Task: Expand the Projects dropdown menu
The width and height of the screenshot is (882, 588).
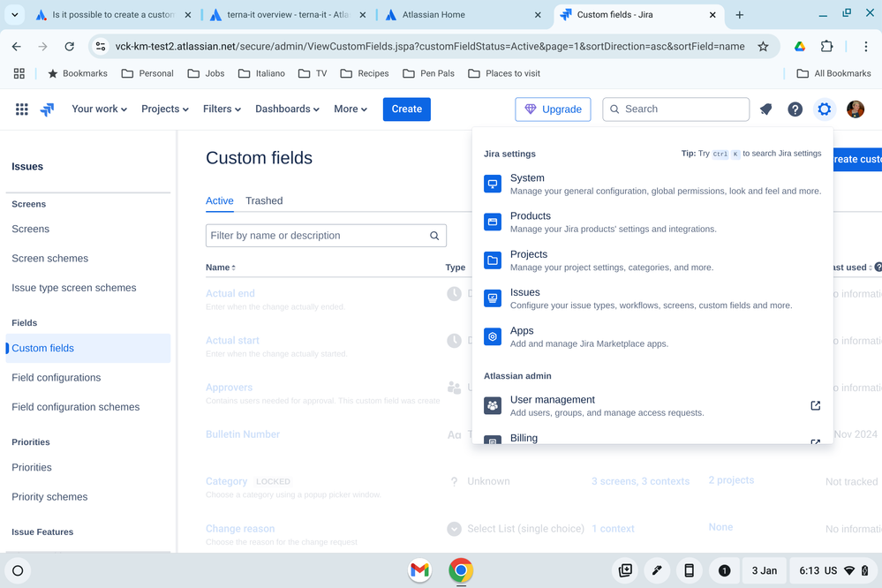Action: (x=165, y=109)
